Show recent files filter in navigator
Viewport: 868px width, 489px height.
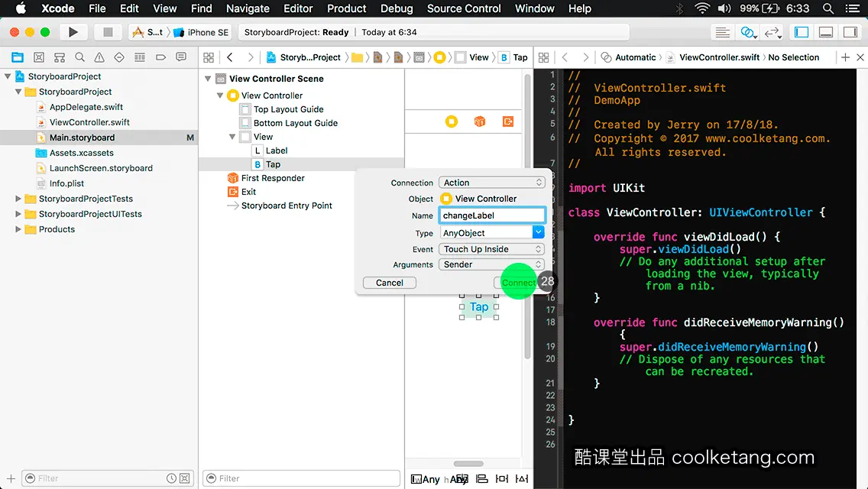coord(172,478)
